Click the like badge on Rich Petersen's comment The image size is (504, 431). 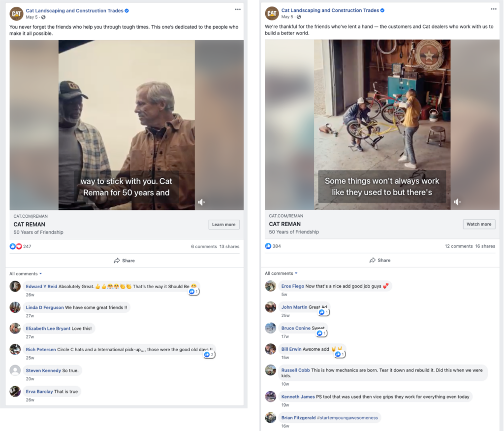tap(209, 355)
